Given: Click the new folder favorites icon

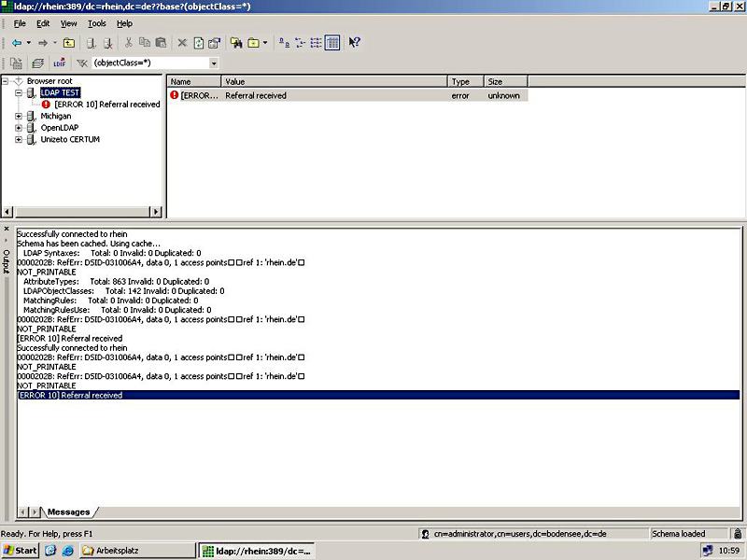Looking at the screenshot, I should click(253, 43).
